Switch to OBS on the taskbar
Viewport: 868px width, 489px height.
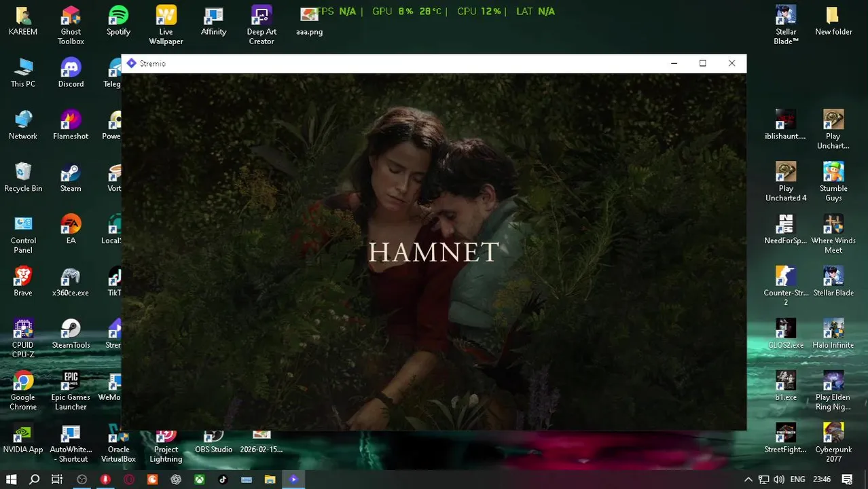point(82,479)
